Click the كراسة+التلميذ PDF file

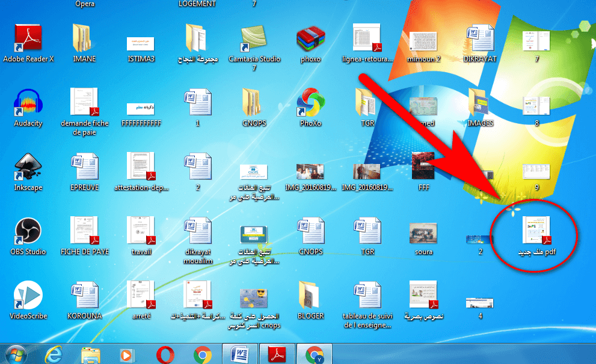click(198, 295)
